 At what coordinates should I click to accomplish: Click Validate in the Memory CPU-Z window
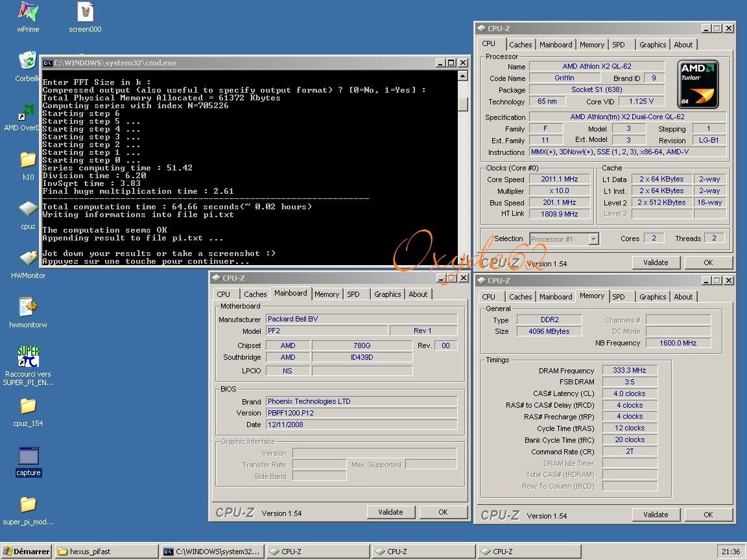[x=656, y=514]
